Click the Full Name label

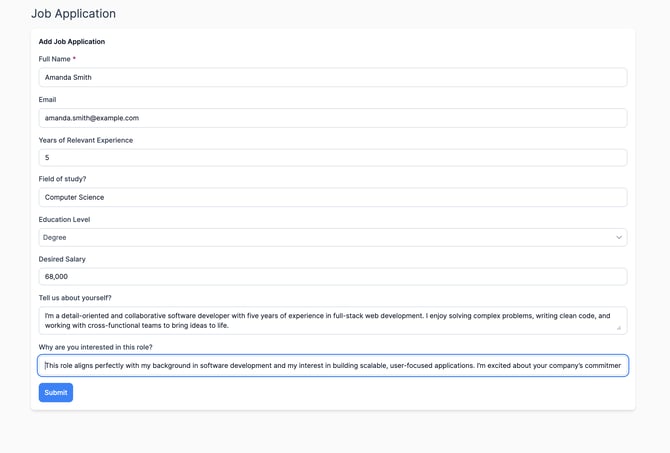[x=56, y=59]
